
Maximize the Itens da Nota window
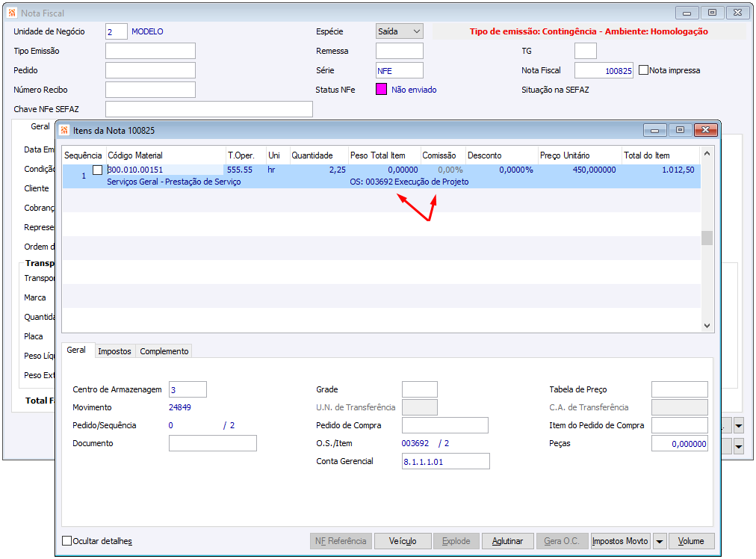(x=679, y=130)
